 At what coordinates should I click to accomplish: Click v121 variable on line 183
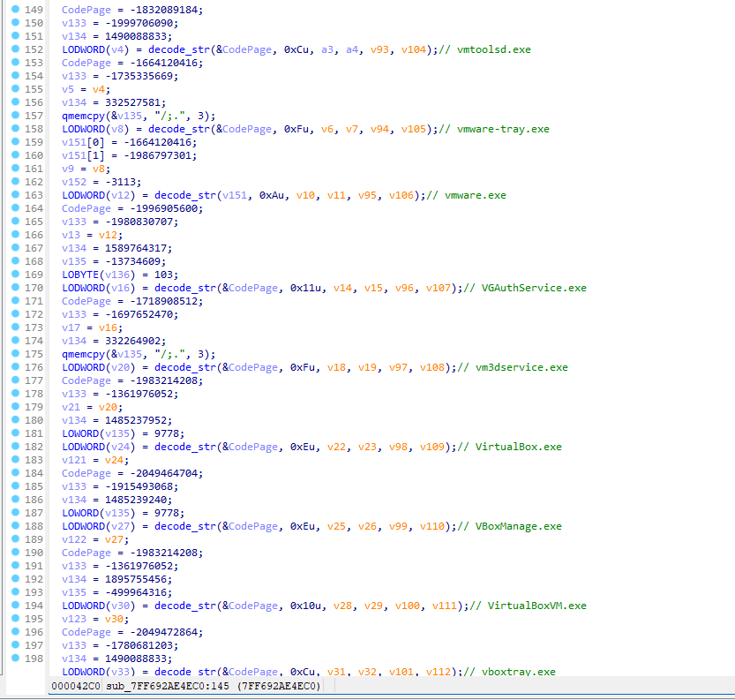[x=74, y=460]
